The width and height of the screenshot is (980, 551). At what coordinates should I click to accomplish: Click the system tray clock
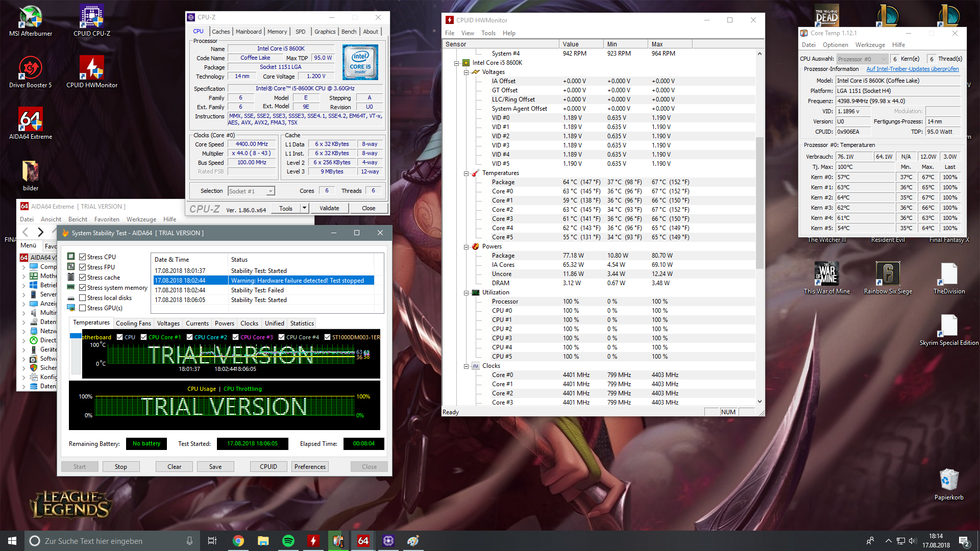point(936,541)
